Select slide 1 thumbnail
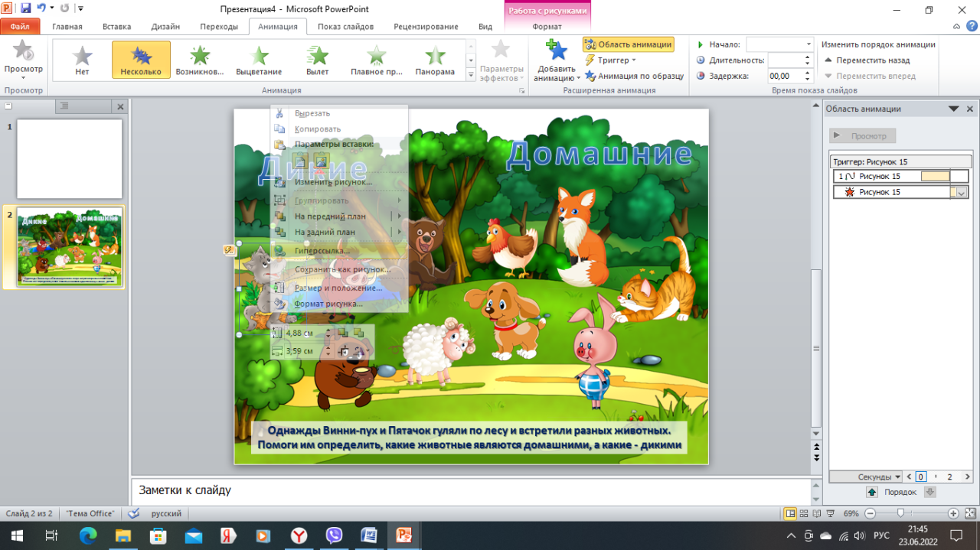The image size is (980, 550). (x=70, y=159)
